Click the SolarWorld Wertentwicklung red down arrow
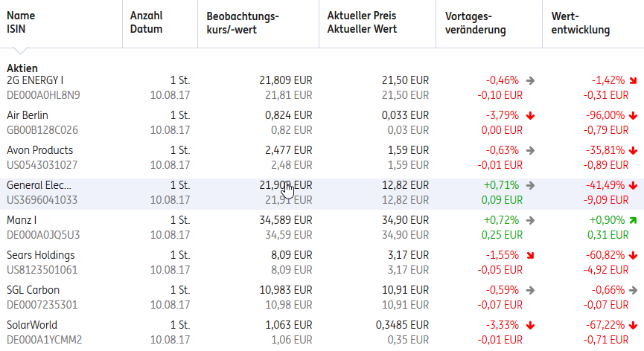Image resolution: width=644 pixels, height=351 pixels. [x=633, y=325]
